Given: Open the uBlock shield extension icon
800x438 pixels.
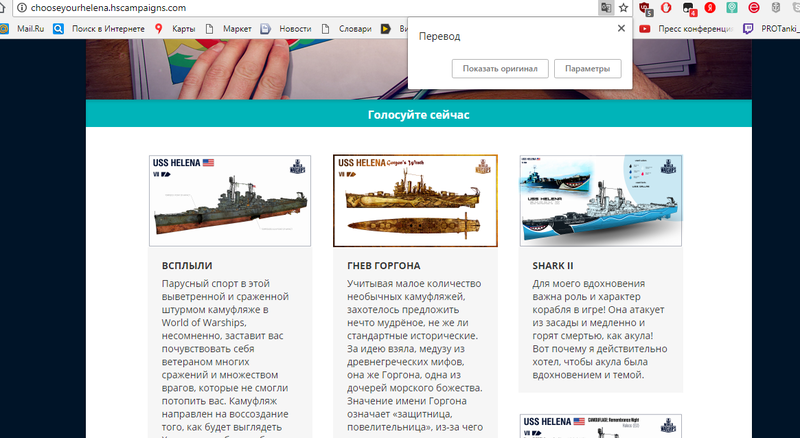Looking at the screenshot, I should (645, 8).
